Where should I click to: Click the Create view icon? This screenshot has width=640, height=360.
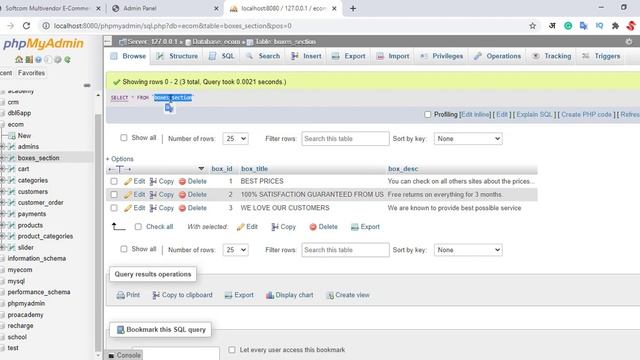(x=330, y=295)
